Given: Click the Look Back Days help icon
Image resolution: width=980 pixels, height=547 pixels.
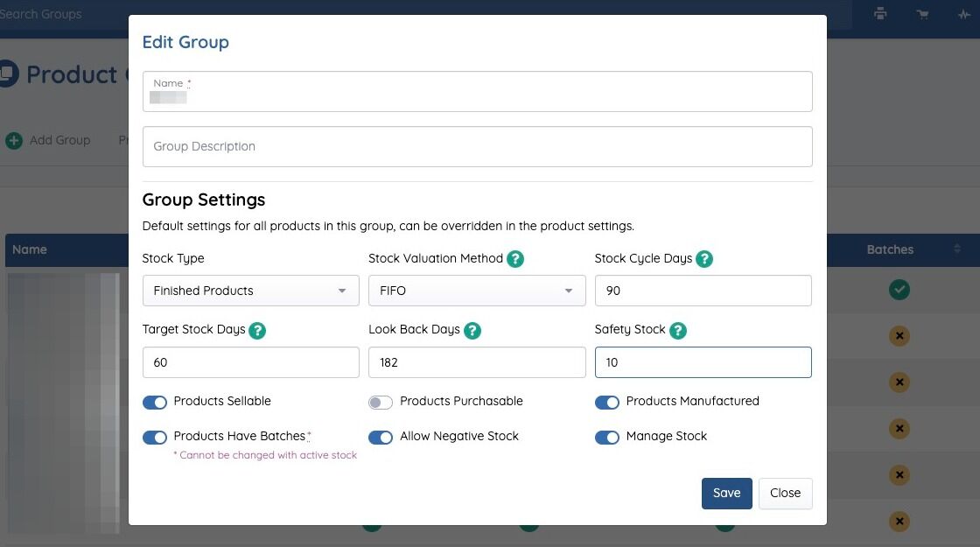Looking at the screenshot, I should [x=472, y=330].
